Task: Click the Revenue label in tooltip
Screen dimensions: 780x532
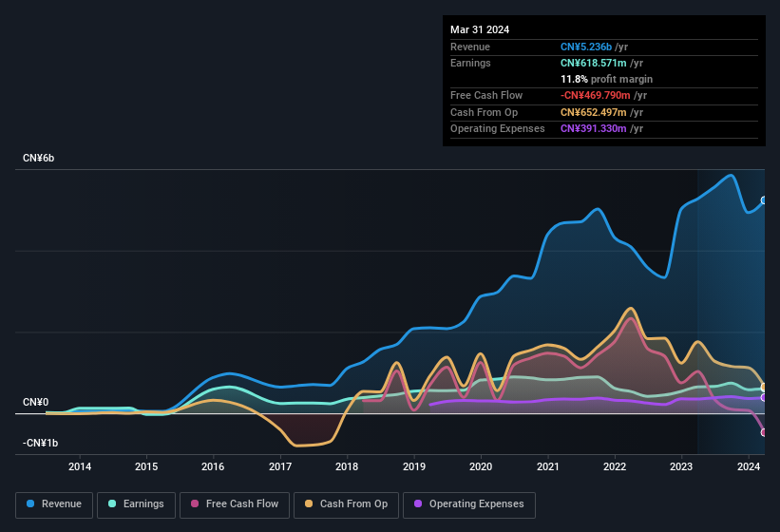Action: click(x=470, y=47)
